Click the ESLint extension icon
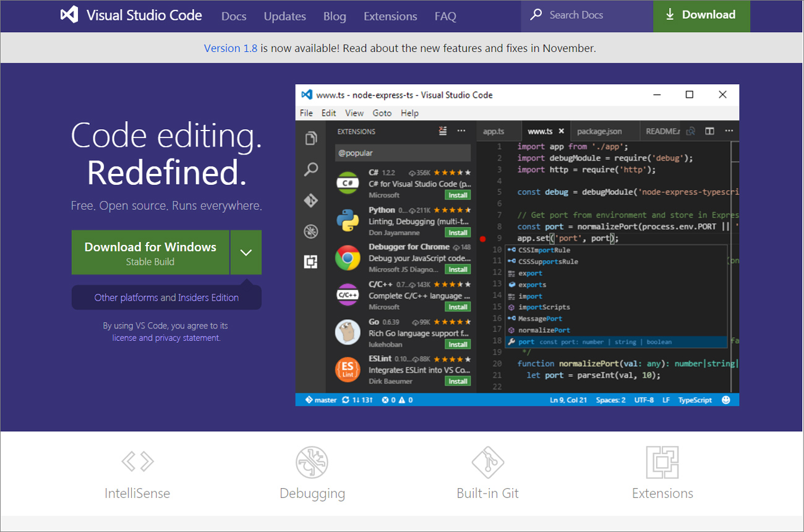Screen dimensions: 804x532 348,369
